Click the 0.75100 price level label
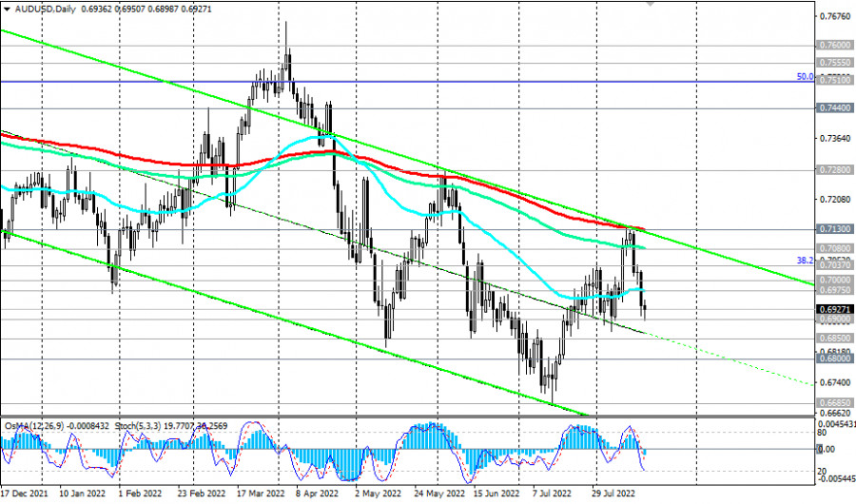The image size is (856, 504). point(833,82)
